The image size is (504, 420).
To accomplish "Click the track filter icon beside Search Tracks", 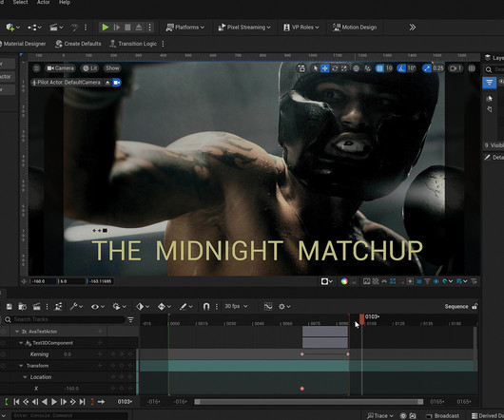I will click(x=131, y=319).
